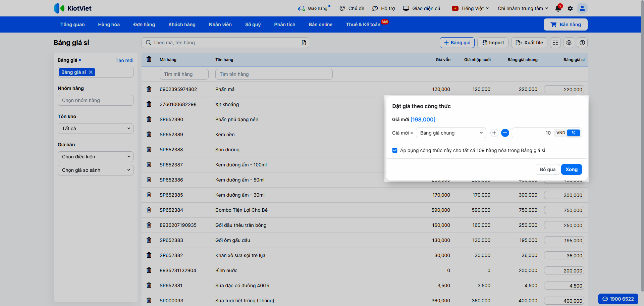Click the column display list icon
Image resolution: width=644 pixels, height=306 pixels.
pos(555,43)
